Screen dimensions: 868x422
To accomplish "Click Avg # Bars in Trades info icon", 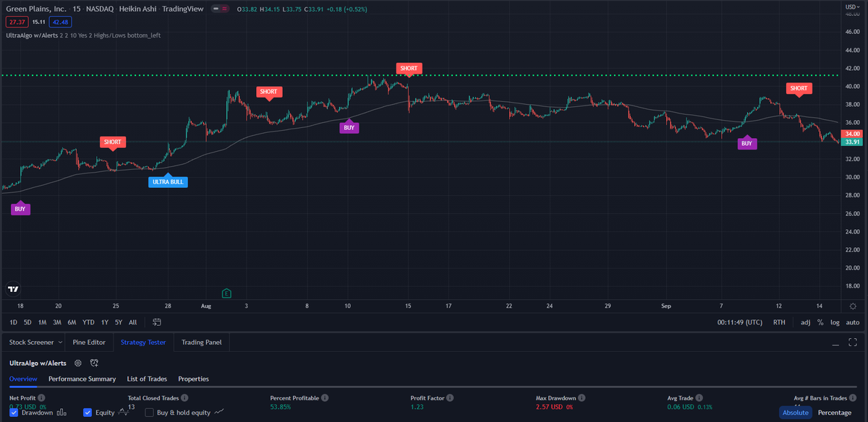I will [854, 397].
